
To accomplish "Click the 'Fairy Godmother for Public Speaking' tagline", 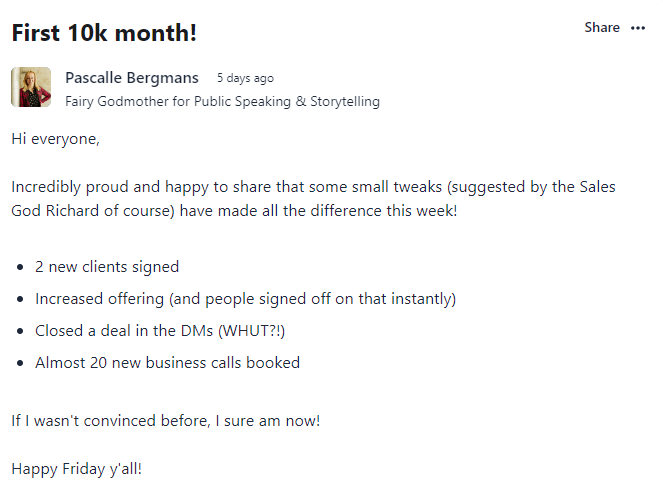I will coord(222,101).
